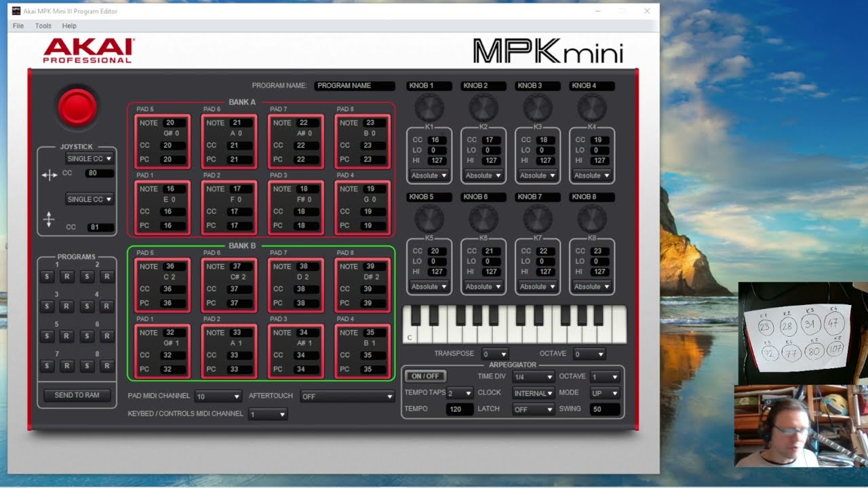
Task: Click Bank A Pad 8 CC field 23
Action: pos(374,146)
